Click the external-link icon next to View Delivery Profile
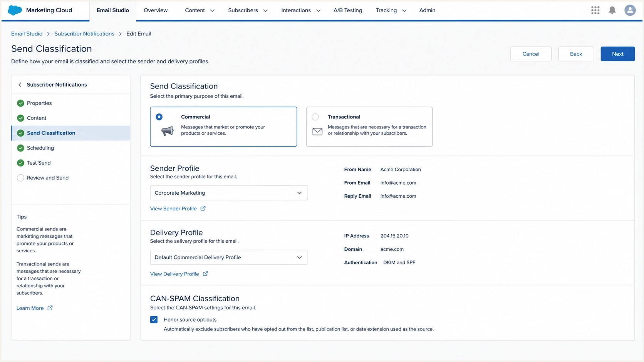This screenshot has height=362, width=644. tap(205, 274)
